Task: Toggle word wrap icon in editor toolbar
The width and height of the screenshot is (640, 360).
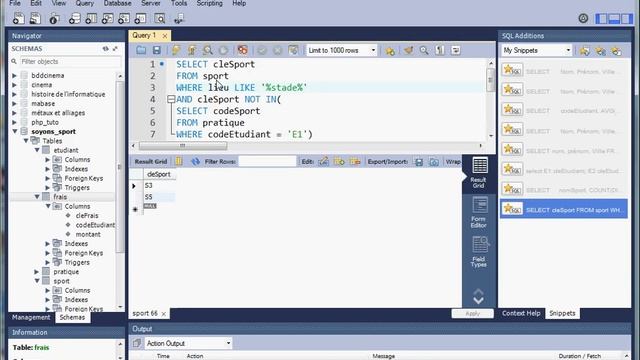Action: pyautogui.click(x=456, y=50)
